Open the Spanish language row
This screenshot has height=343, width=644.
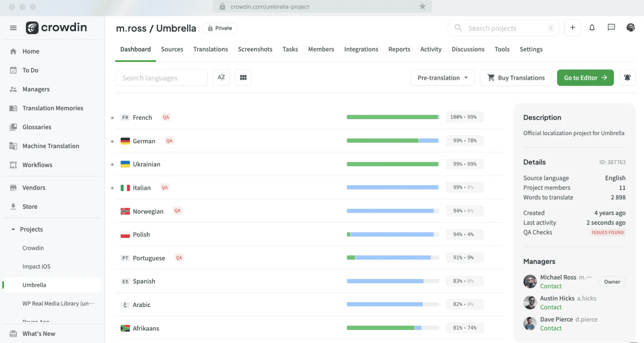click(309, 281)
